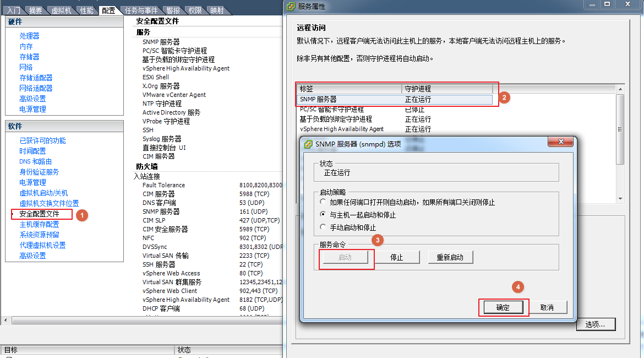Viewport: 644px width, 358px height.
Task: Open 处理器 hardware link
Action: [x=30, y=36]
